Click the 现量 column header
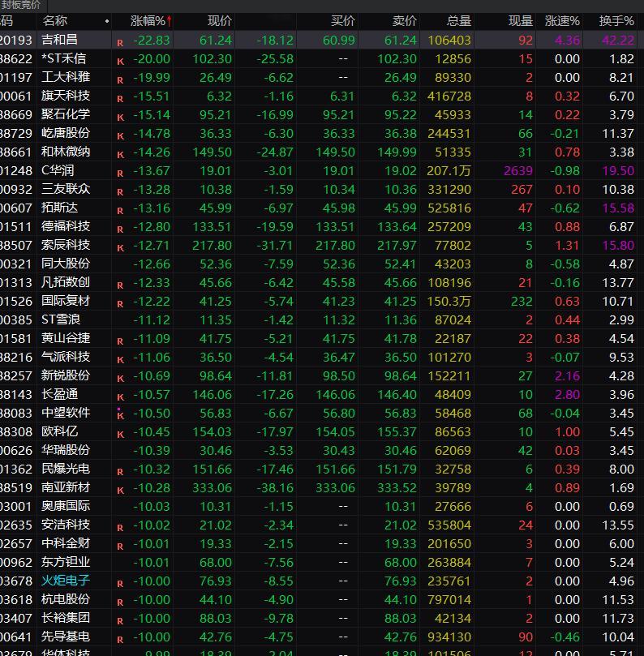644x656 pixels. pos(521,21)
